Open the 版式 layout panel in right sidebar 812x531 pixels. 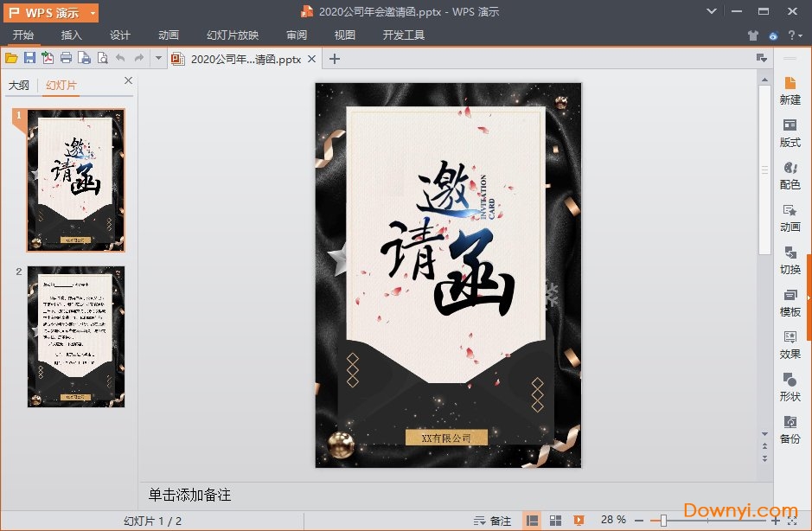[x=790, y=136]
